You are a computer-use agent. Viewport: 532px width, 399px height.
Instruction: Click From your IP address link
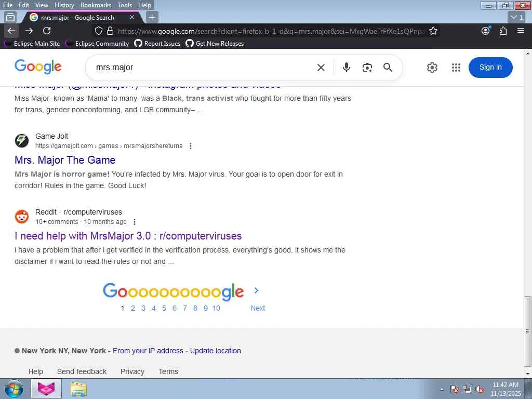pos(148,351)
